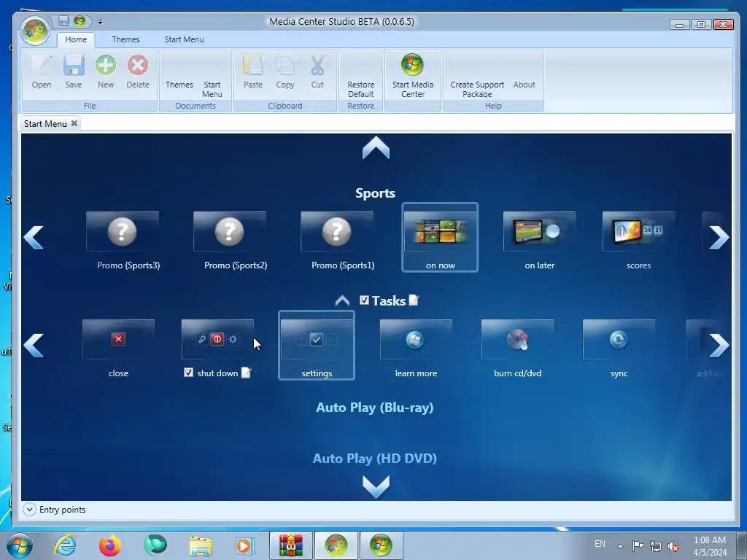The image size is (747, 560).
Task: Click the Copy pages icon
Action: click(x=285, y=65)
